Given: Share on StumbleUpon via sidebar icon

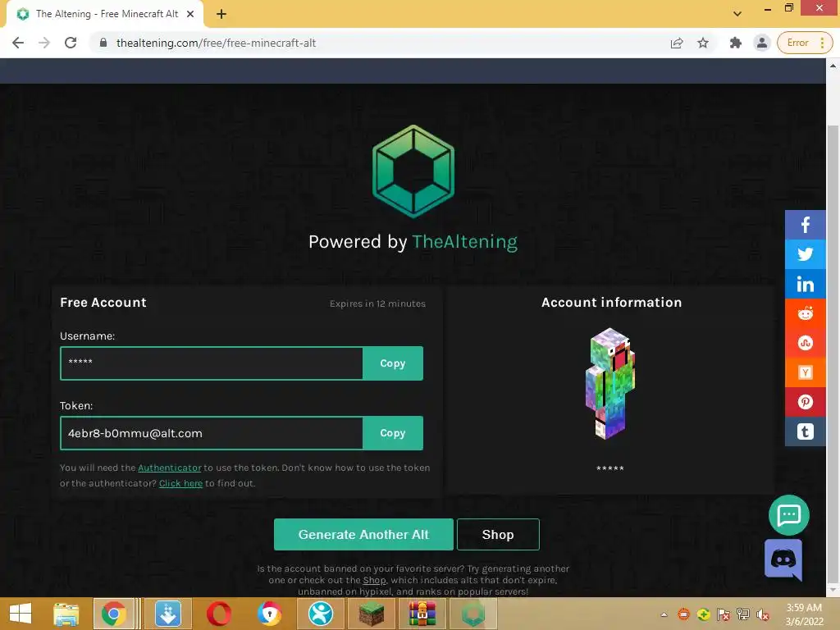Looking at the screenshot, I should point(805,343).
